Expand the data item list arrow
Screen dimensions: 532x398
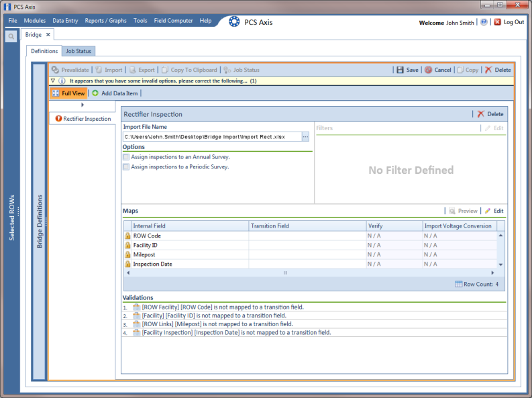coord(83,105)
